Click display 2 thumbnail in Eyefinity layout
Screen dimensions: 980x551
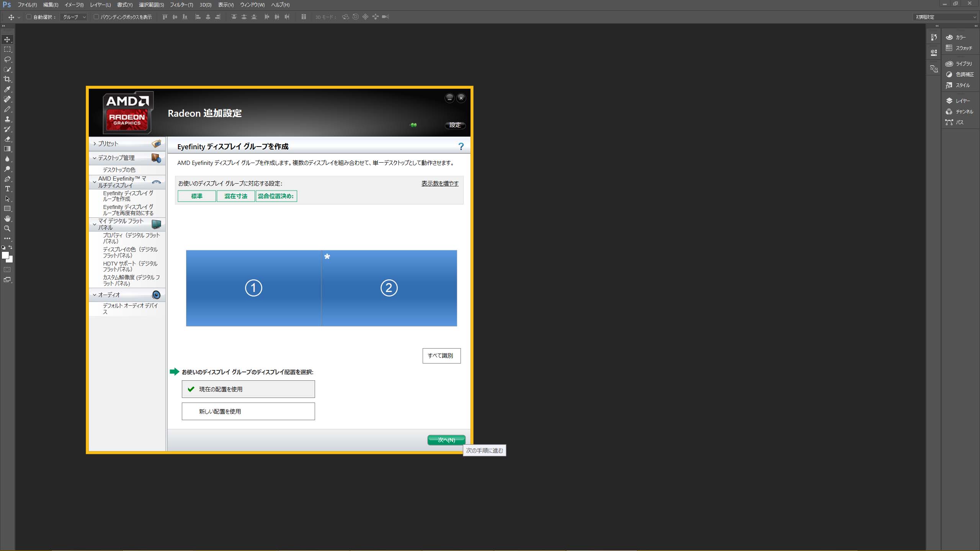coord(389,288)
